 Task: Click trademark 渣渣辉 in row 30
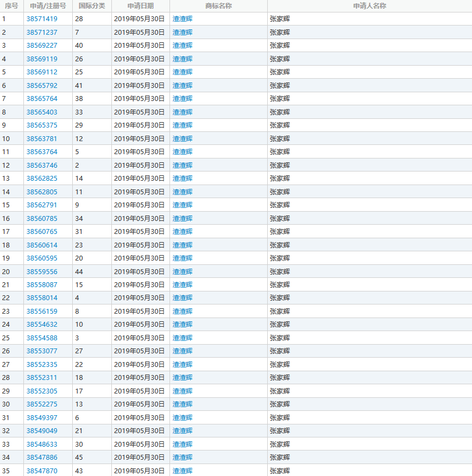pos(182,404)
